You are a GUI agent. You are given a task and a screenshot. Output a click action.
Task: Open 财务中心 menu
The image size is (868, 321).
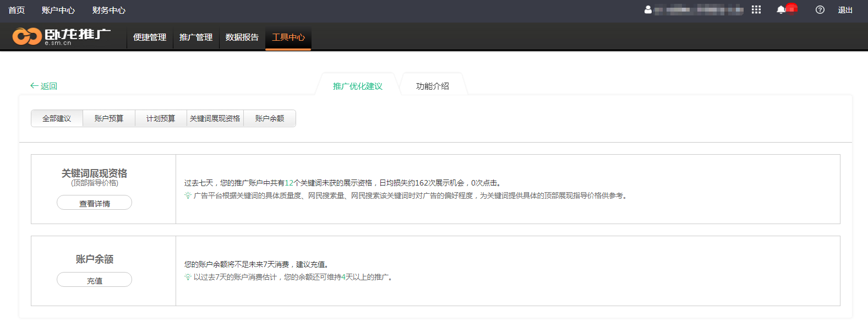pos(109,10)
